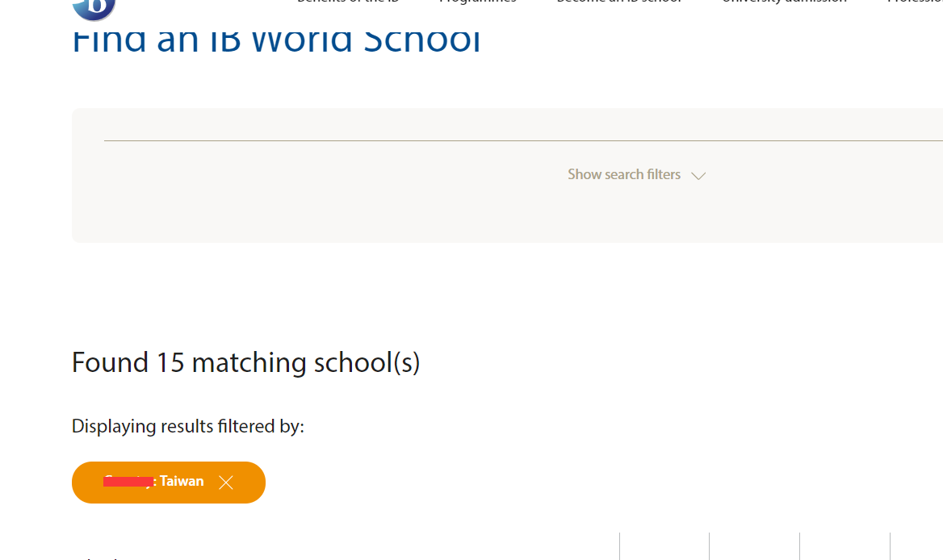Click the Find an IB World School heading
Screen dimensions: 943x560
(x=276, y=40)
